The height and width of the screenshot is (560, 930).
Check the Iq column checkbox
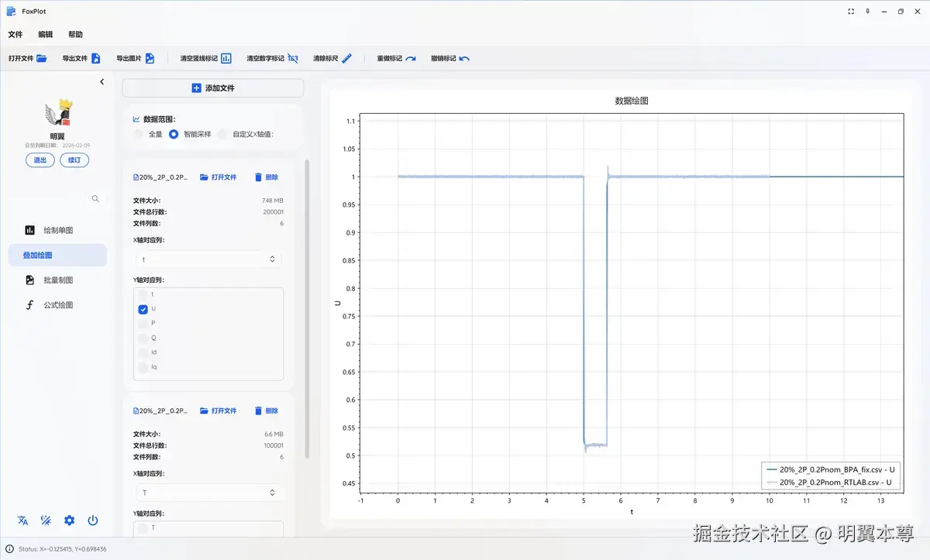pyautogui.click(x=143, y=366)
